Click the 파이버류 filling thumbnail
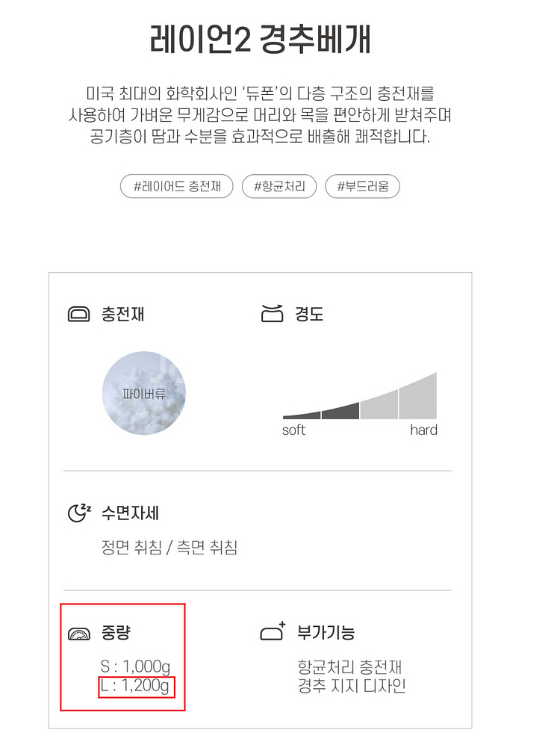The width and height of the screenshot is (560, 742). [143, 393]
